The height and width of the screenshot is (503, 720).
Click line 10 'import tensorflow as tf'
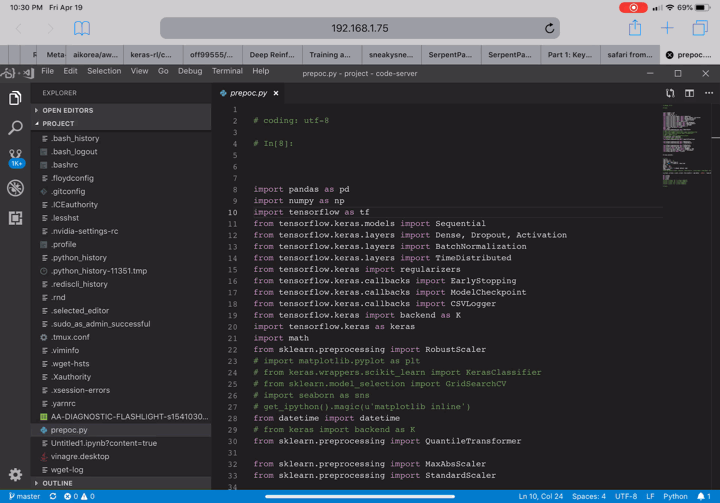tap(311, 212)
